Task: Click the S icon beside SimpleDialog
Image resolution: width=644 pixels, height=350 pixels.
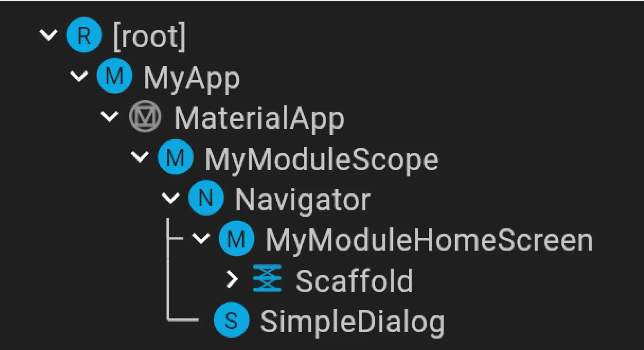Action: point(231,320)
